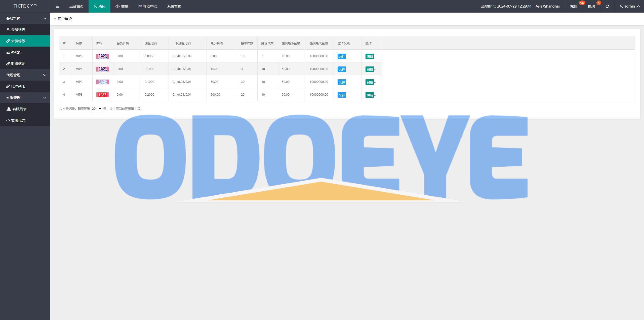The height and width of the screenshot is (320, 644).
Task: Collapse the 会员管理 sidebar section
Action: point(25,18)
